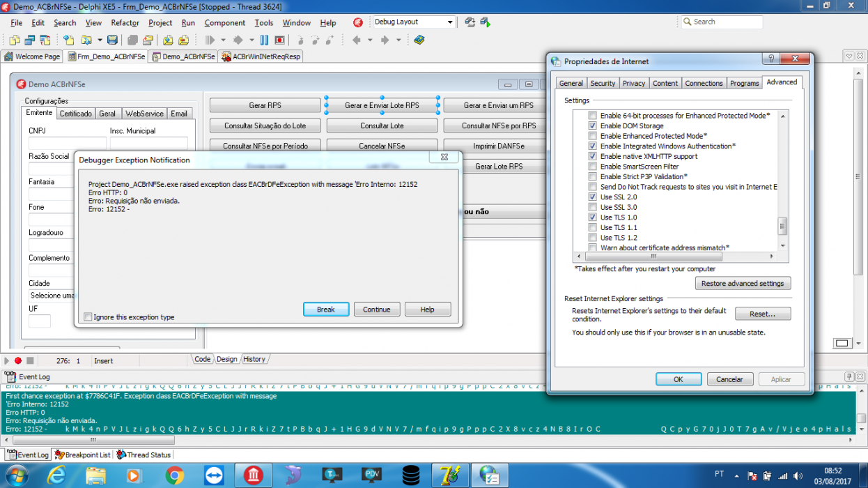Screen dimensions: 868x488
Task: Click the Set debug desktop icon
Action: [x=486, y=22]
